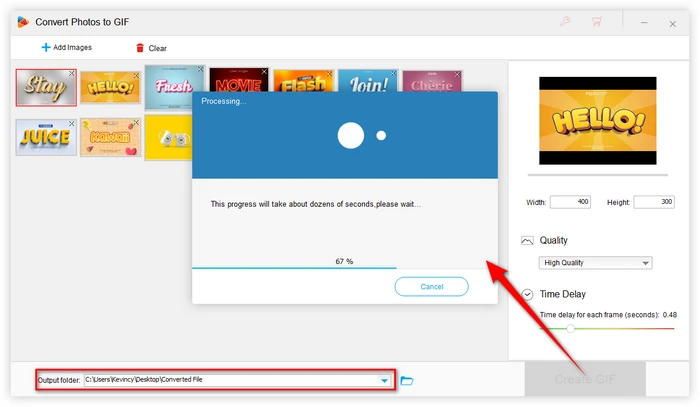Click the plus icon beside Add Images
This screenshot has width=700, height=407.
click(x=46, y=47)
